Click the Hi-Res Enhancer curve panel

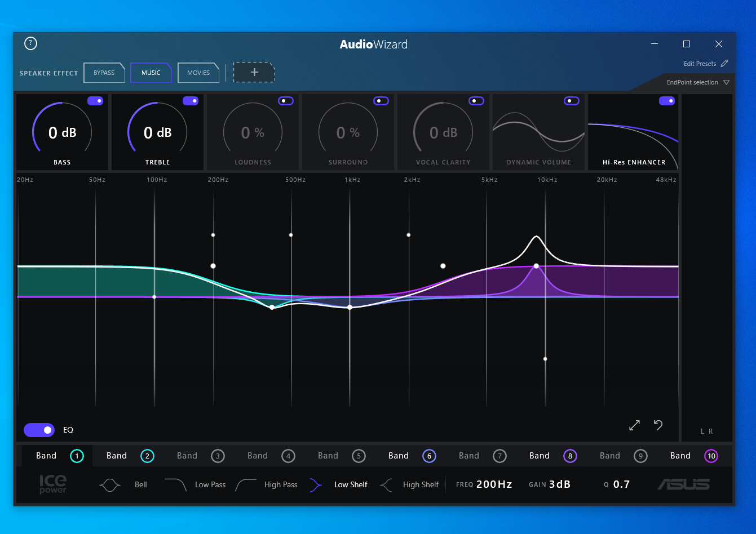[633, 132]
